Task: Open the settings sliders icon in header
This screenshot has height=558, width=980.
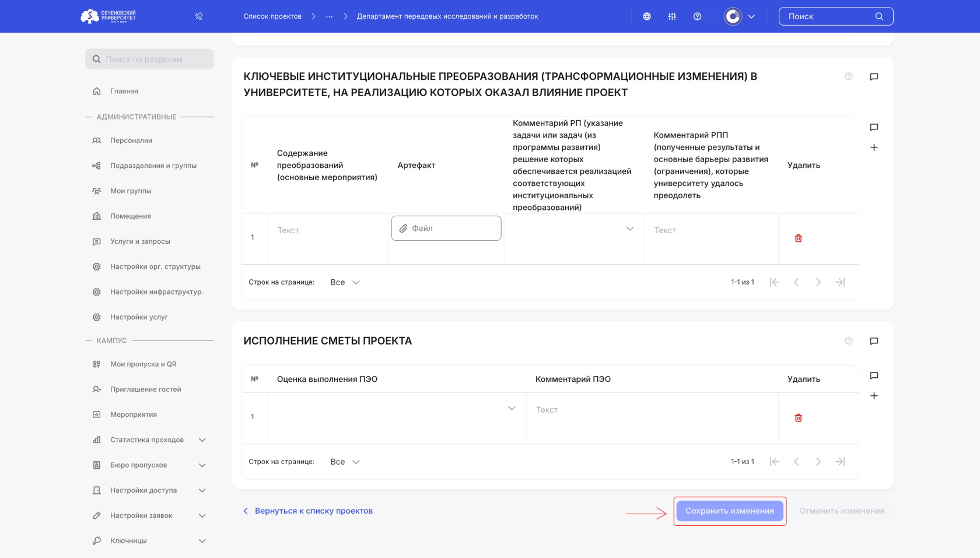Action: [x=672, y=16]
